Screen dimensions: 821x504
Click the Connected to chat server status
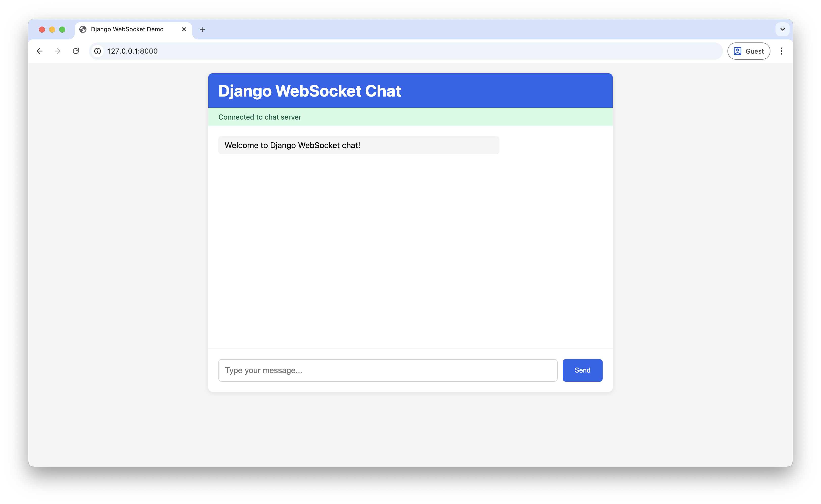(x=410, y=117)
